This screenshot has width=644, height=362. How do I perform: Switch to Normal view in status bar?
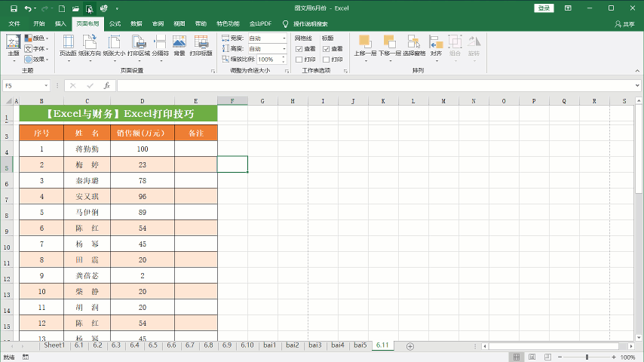coord(517,357)
